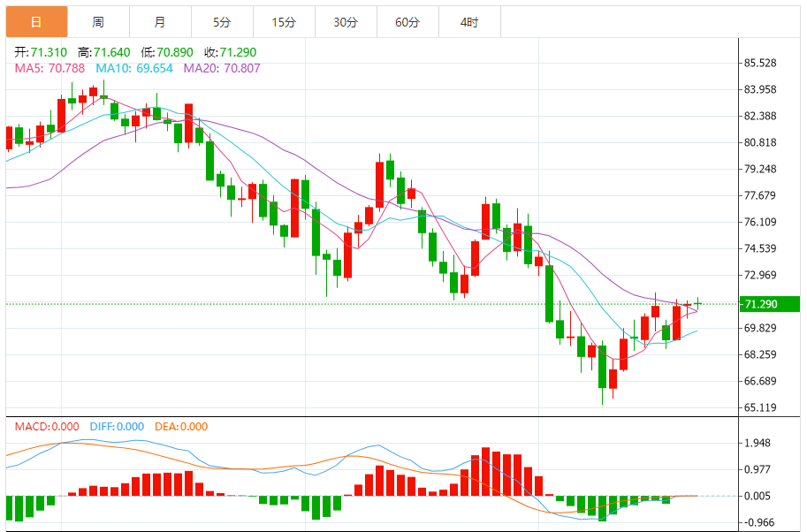Open the 15分 timeframe tab
The width and height of the screenshot is (807, 532).
pyautogui.click(x=284, y=22)
